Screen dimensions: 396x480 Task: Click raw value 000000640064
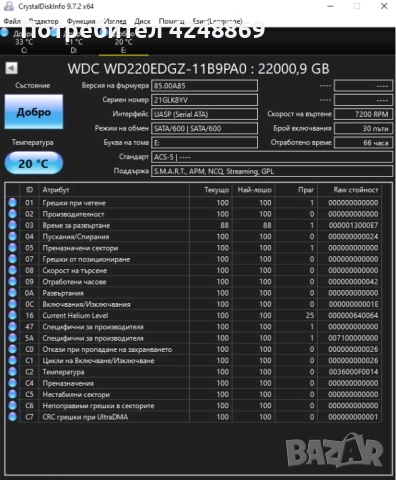click(353, 315)
